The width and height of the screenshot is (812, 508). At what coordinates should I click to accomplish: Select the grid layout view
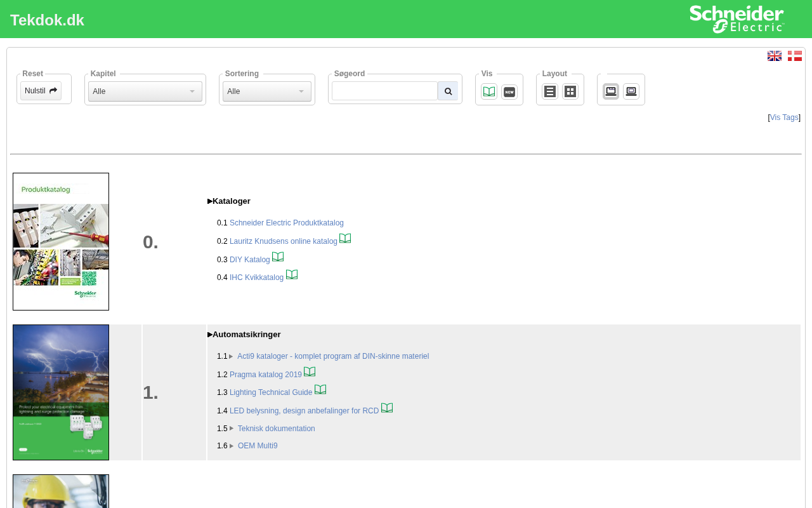(570, 91)
